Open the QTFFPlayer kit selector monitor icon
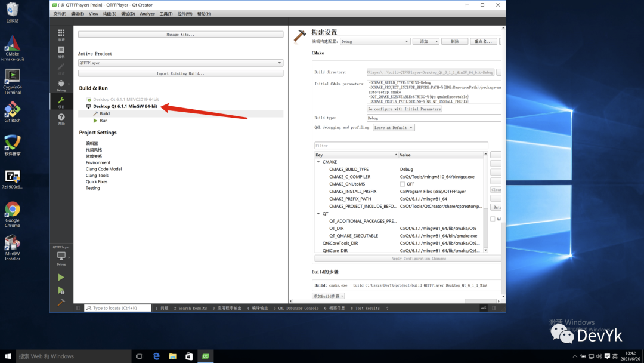The width and height of the screenshot is (644, 363). pyautogui.click(x=61, y=256)
